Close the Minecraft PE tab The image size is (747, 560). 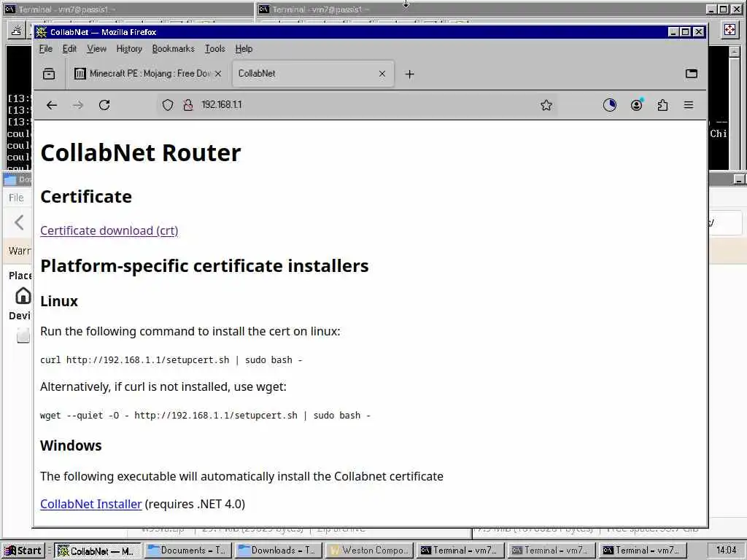(218, 74)
